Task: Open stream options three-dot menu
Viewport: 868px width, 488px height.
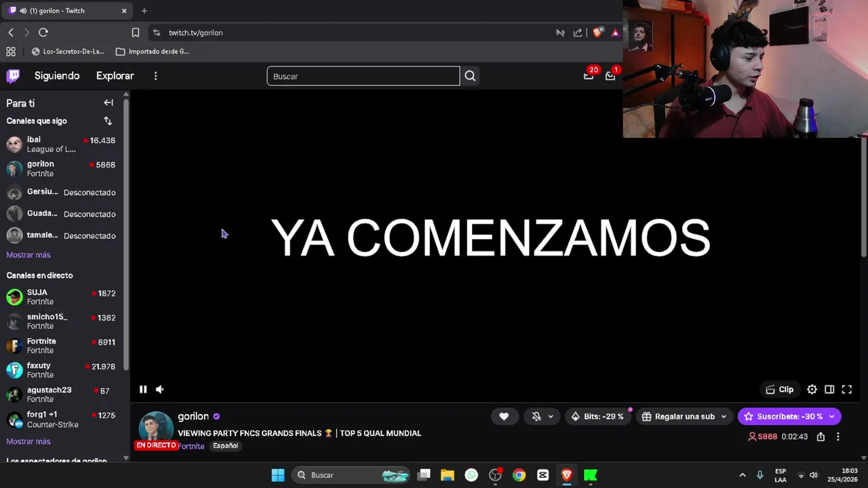Action: pos(838,436)
